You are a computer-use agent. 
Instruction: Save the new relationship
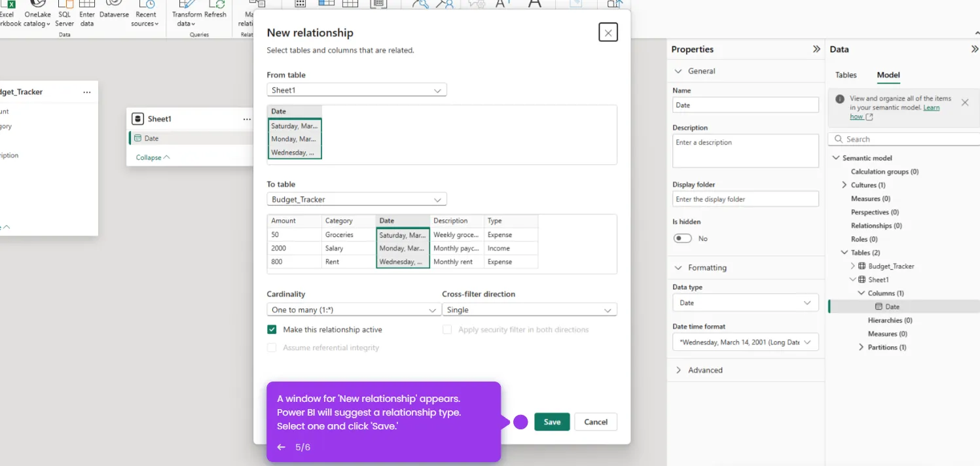point(552,422)
